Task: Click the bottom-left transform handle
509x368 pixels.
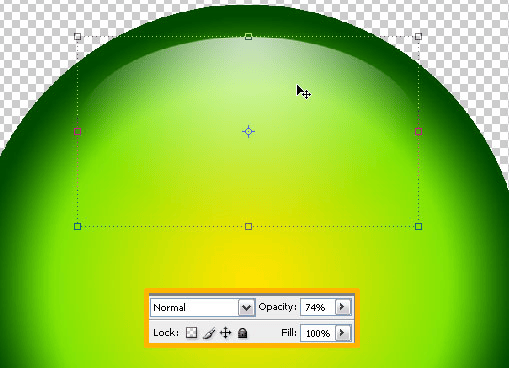Action: (77, 227)
